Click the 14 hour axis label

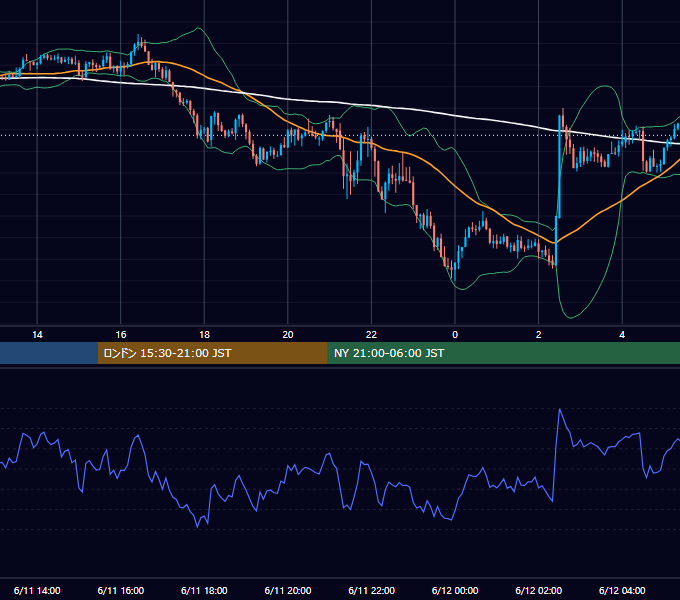click(x=37, y=335)
